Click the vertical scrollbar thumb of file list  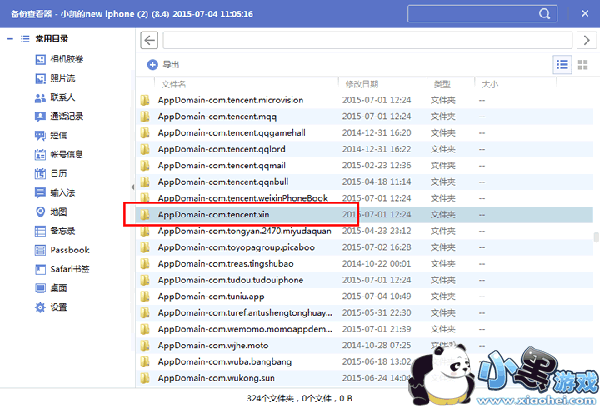596,237
